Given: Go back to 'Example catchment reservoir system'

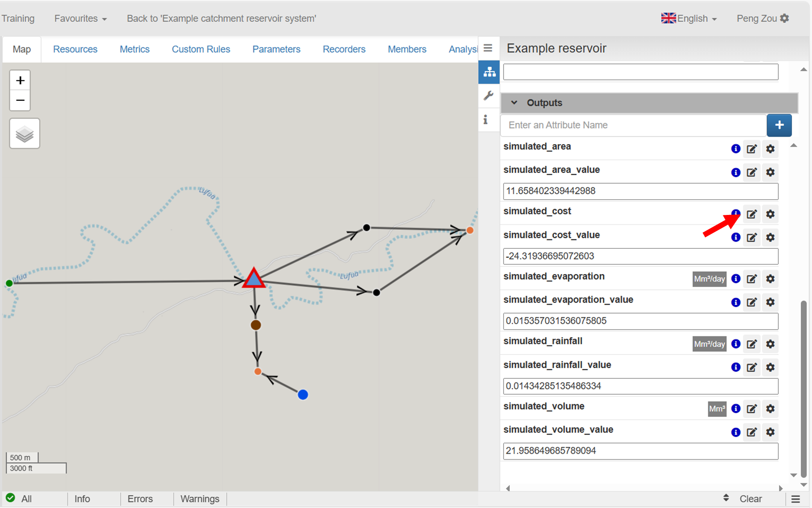Looking at the screenshot, I should click(x=221, y=19).
